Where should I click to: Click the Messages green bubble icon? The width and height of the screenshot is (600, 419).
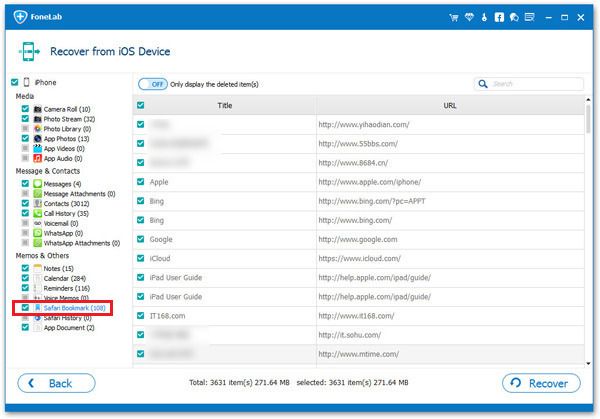click(x=38, y=184)
